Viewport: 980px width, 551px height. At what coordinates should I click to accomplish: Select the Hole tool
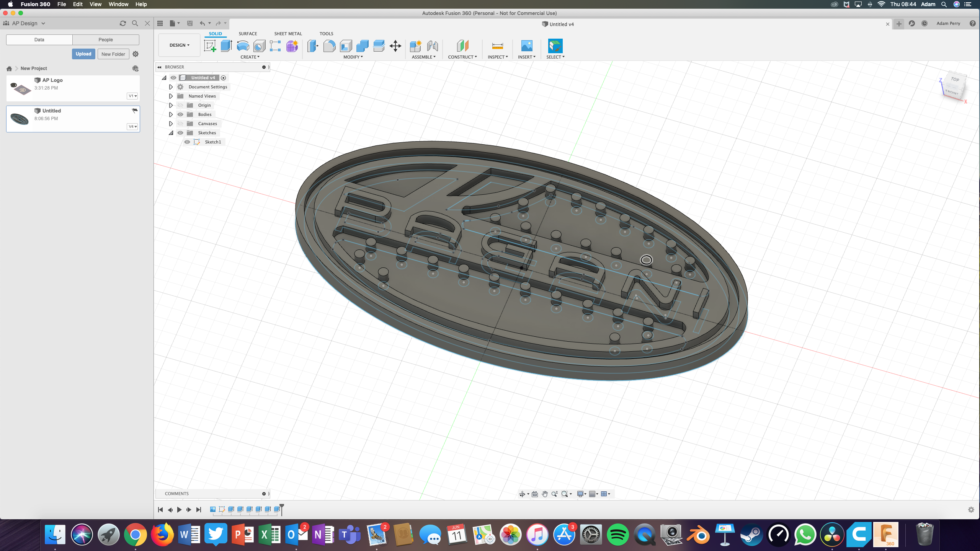pos(259,46)
